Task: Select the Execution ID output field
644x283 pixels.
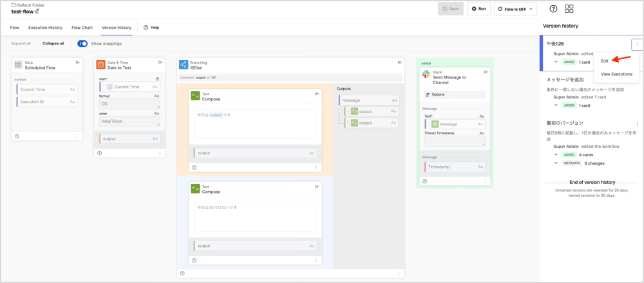Action: [x=47, y=102]
